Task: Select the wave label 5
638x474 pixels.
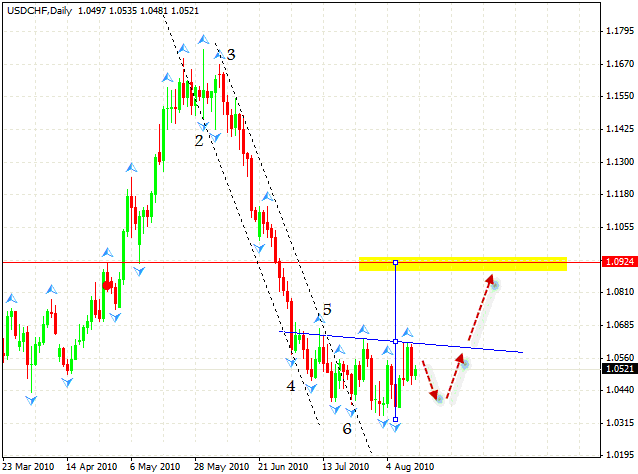Action: (x=327, y=310)
